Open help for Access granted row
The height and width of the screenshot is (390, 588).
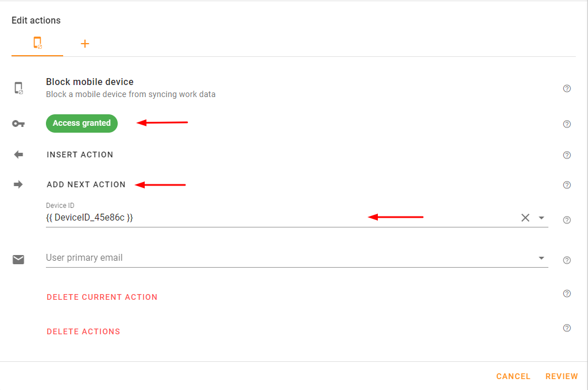[567, 124]
